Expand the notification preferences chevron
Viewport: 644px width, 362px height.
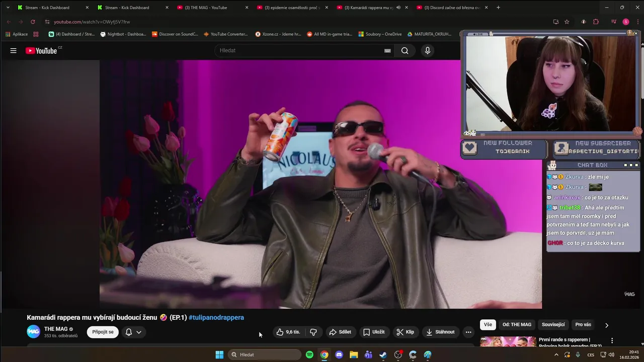tap(139, 332)
